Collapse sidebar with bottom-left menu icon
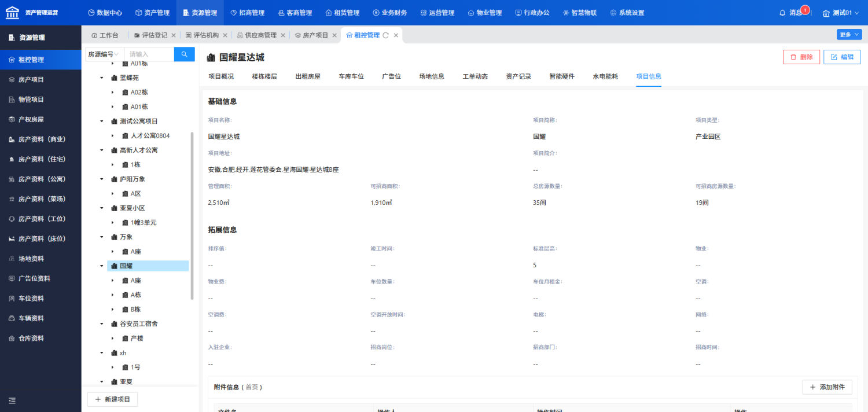The width and height of the screenshot is (868, 412). (x=12, y=400)
